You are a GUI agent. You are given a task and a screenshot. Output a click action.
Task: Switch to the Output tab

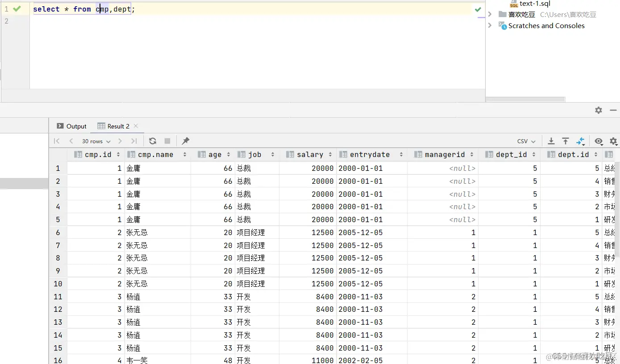click(71, 126)
